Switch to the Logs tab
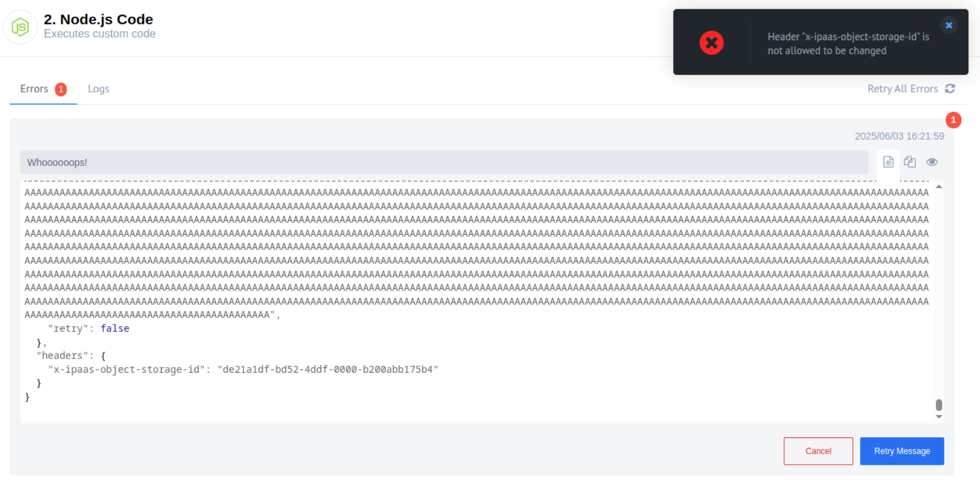Viewport: 980px width, 488px height. coord(98,89)
